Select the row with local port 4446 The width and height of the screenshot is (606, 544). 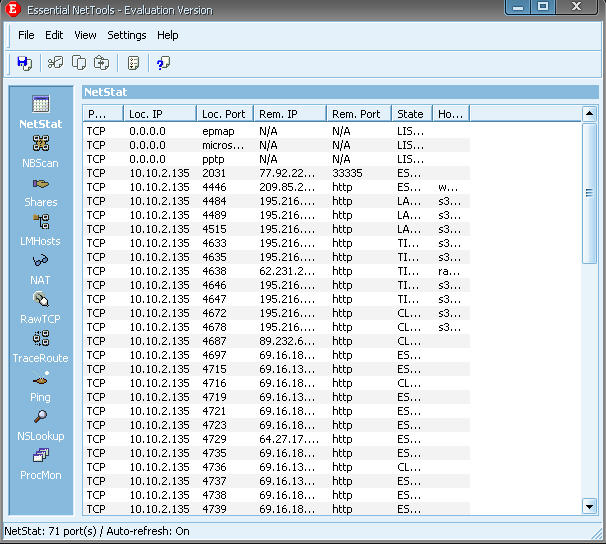pos(277,187)
